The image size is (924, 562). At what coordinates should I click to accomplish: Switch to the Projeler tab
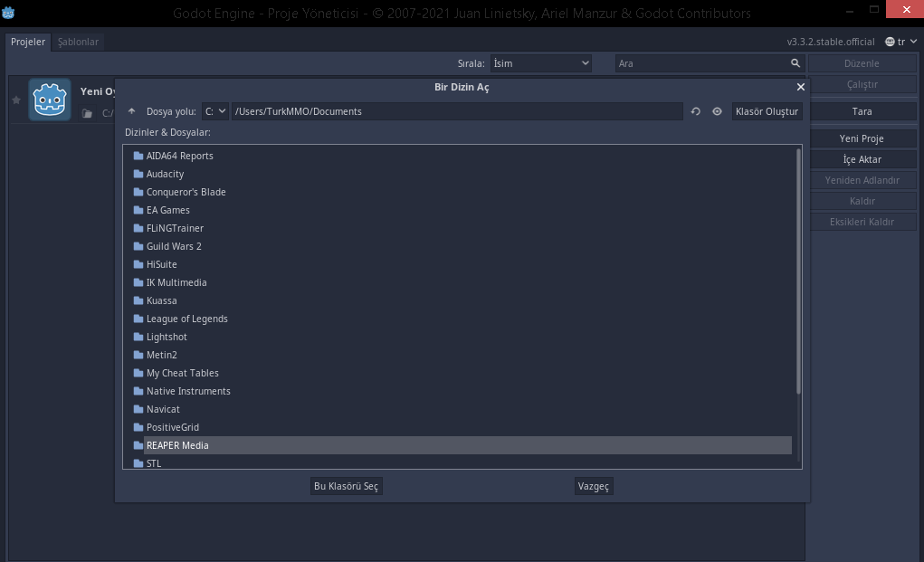[28, 42]
